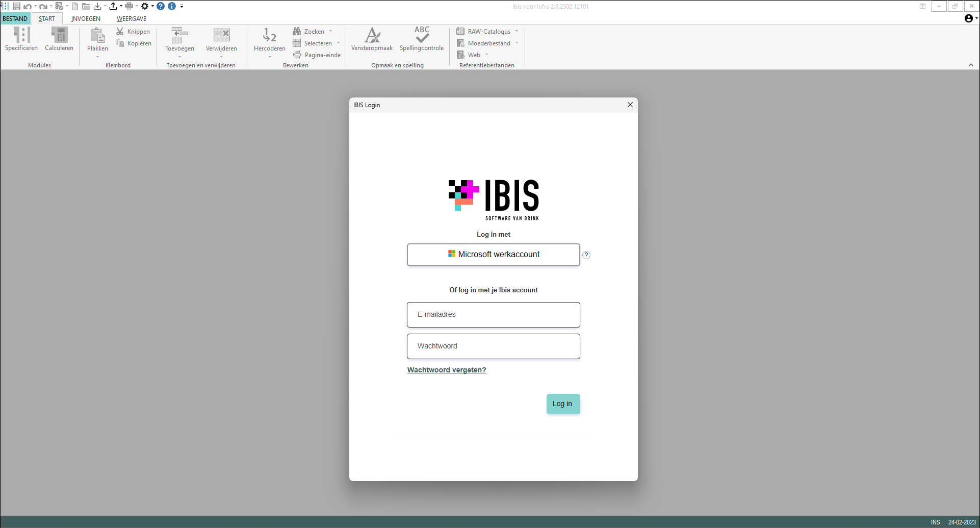Click the Printer icon
Screen dimensions: 980x528
click(129, 6)
